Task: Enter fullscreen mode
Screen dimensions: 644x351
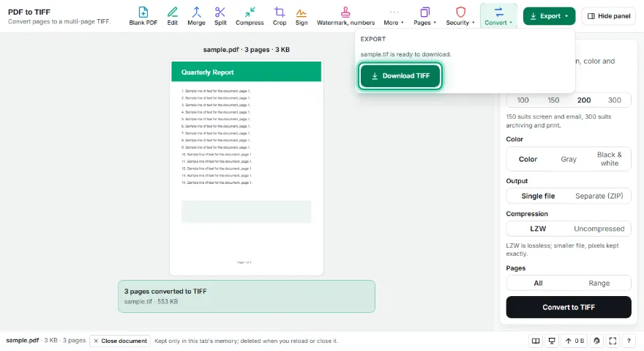Action: (613, 341)
